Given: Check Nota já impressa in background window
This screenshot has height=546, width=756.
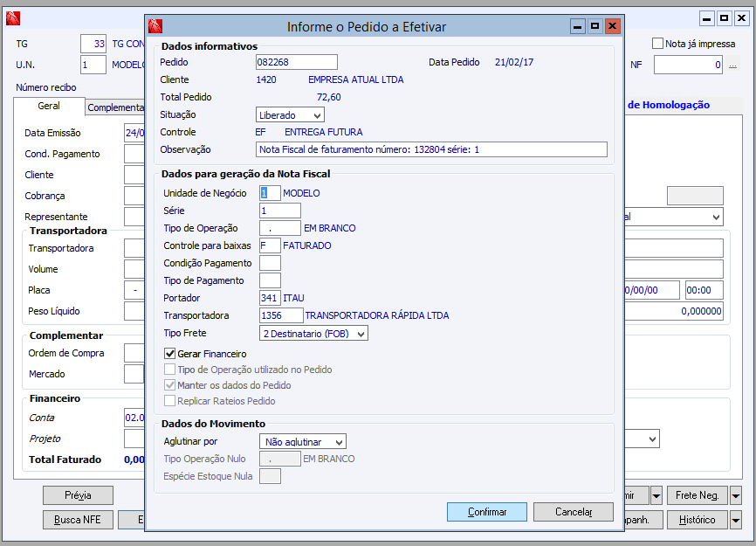Looking at the screenshot, I should (x=657, y=44).
